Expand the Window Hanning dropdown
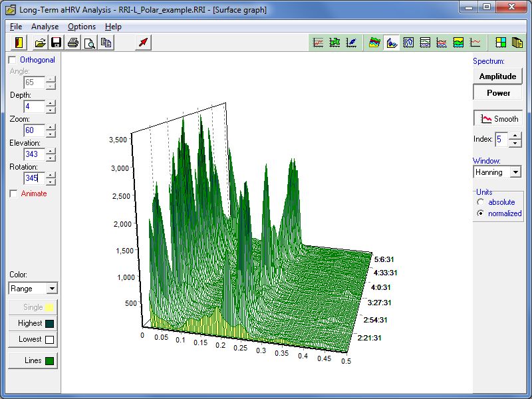 [x=515, y=172]
